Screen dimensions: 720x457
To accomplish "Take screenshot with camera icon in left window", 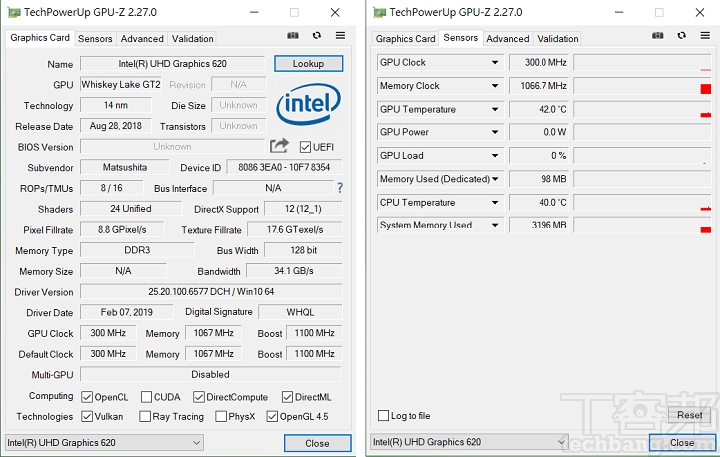I will click(x=293, y=35).
